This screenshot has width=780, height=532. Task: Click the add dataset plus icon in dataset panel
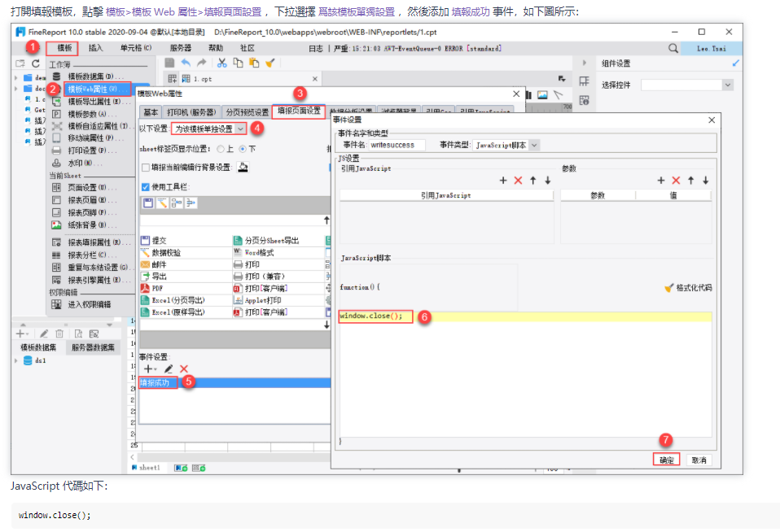22,334
